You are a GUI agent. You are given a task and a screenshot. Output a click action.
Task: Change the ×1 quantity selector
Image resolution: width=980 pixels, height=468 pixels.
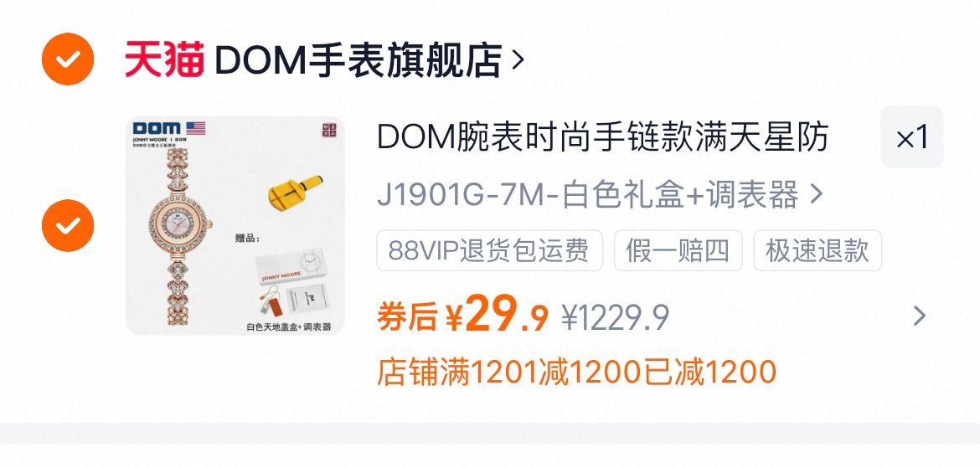tap(912, 136)
